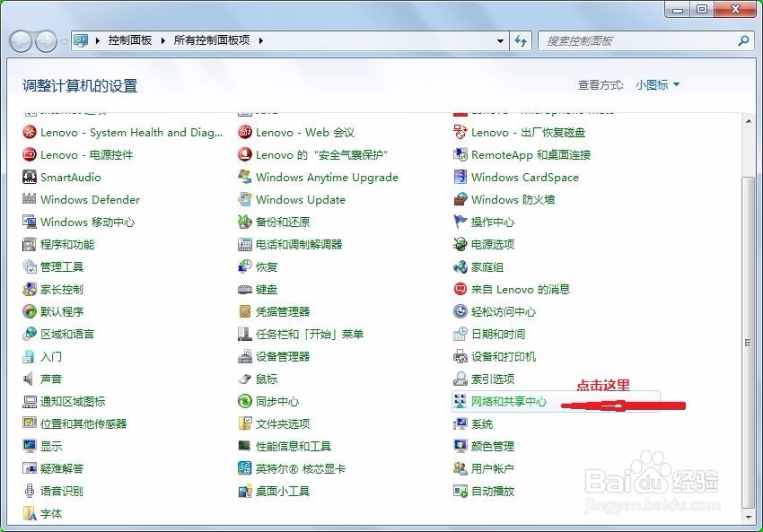The width and height of the screenshot is (763, 532).
Task: Click the 所有控制面板项 breadcrumb segment
Action: 212,40
